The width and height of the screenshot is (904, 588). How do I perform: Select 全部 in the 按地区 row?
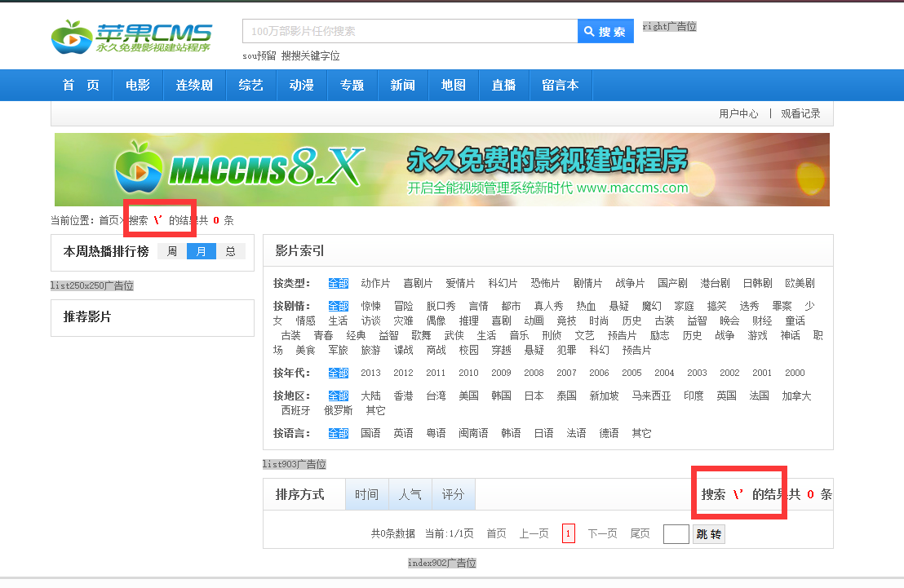339,396
